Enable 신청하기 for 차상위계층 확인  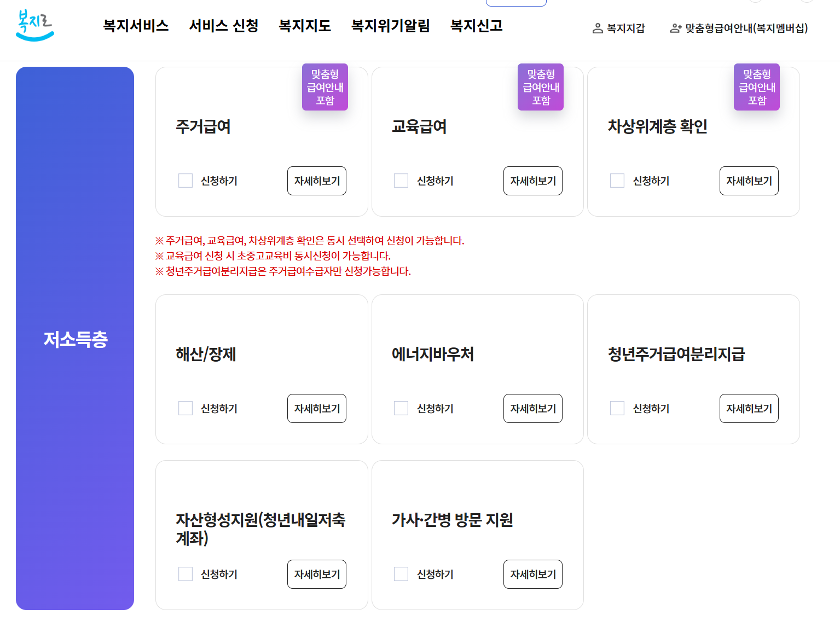point(617,181)
